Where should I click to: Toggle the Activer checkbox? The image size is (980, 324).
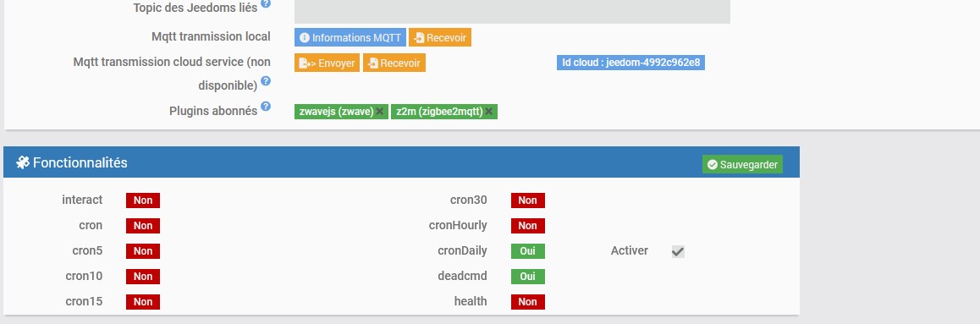coord(678,251)
